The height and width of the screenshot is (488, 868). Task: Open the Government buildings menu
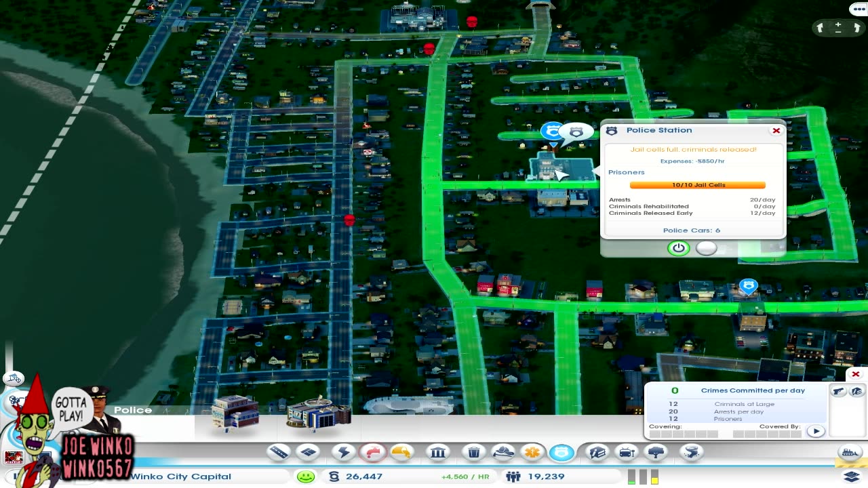pos(438,452)
